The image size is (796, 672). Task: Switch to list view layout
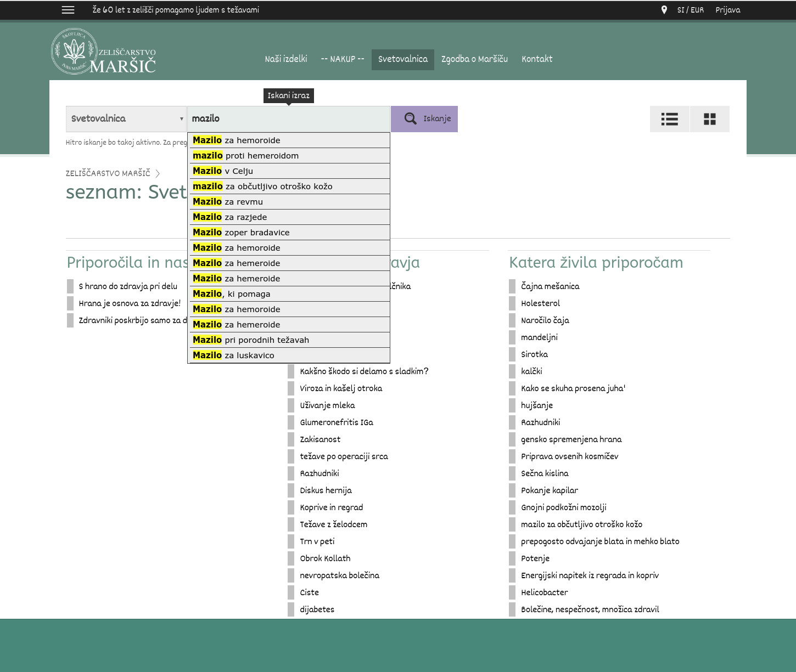point(669,119)
